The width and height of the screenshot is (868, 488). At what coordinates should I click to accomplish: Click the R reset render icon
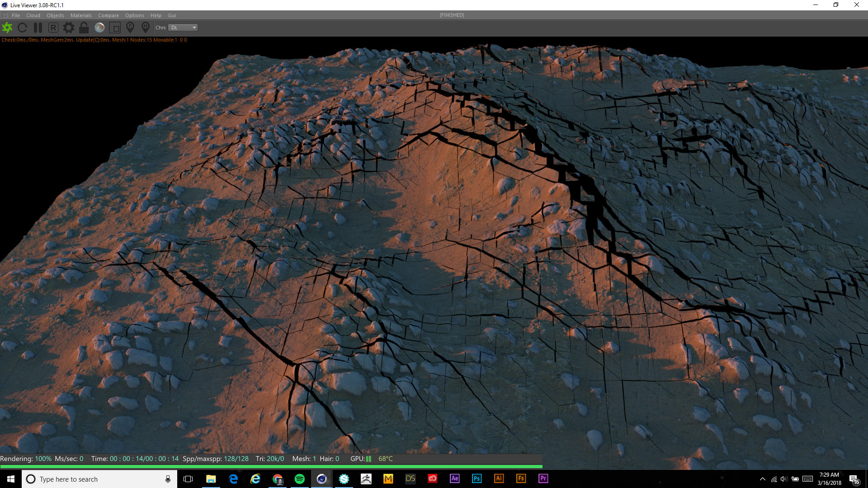tap(53, 28)
